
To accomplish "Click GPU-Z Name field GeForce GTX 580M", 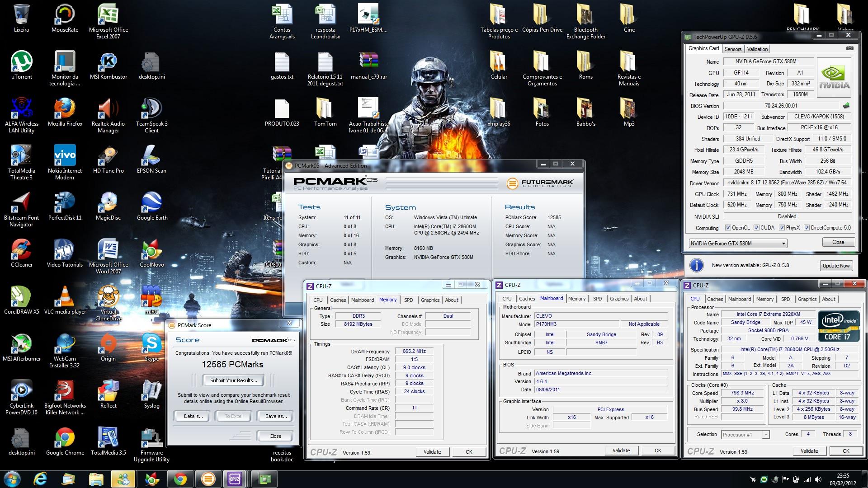I will click(768, 61).
